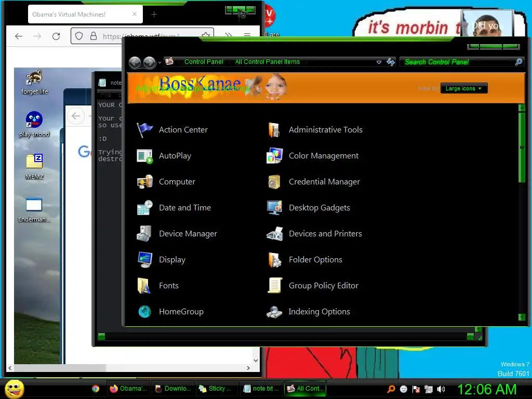532x399 pixels.
Task: Click the Folder Options link
Action: [x=315, y=260]
